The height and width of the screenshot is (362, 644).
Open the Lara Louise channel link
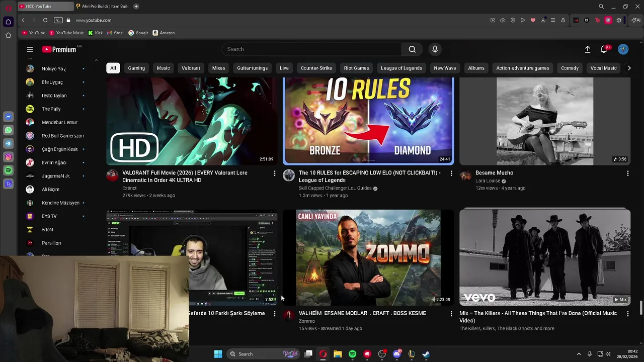(x=488, y=181)
